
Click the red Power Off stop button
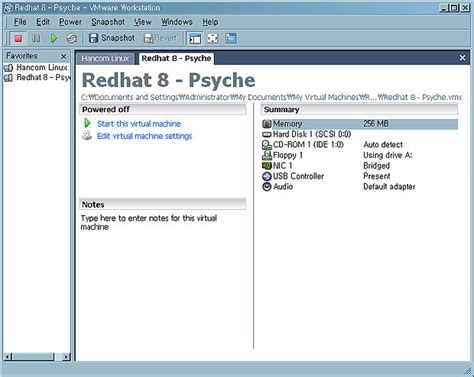pyautogui.click(x=18, y=38)
